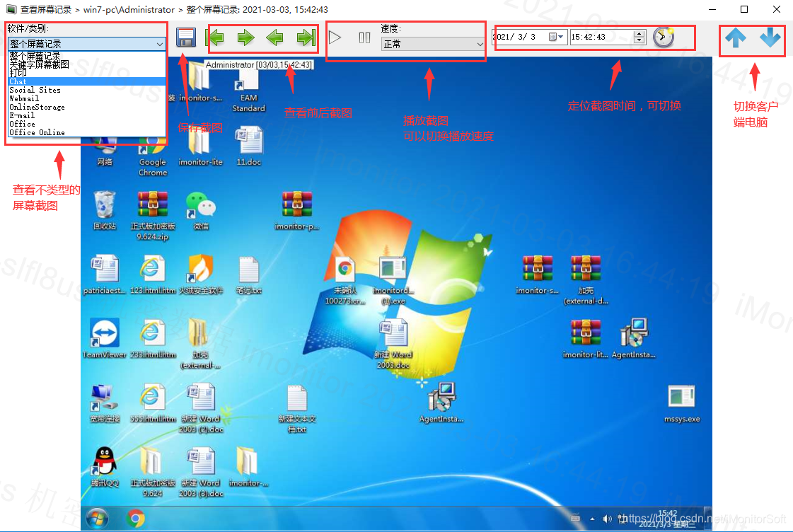Image resolution: width=793 pixels, height=532 pixels.
Task: Go to previous screenshot with left green arrow
Action: [x=274, y=37]
